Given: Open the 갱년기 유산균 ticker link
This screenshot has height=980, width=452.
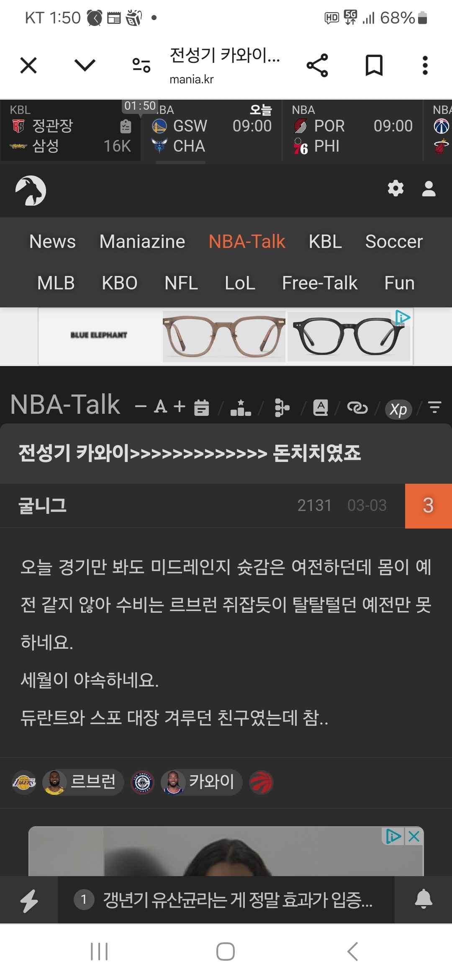Looking at the screenshot, I should [226, 900].
